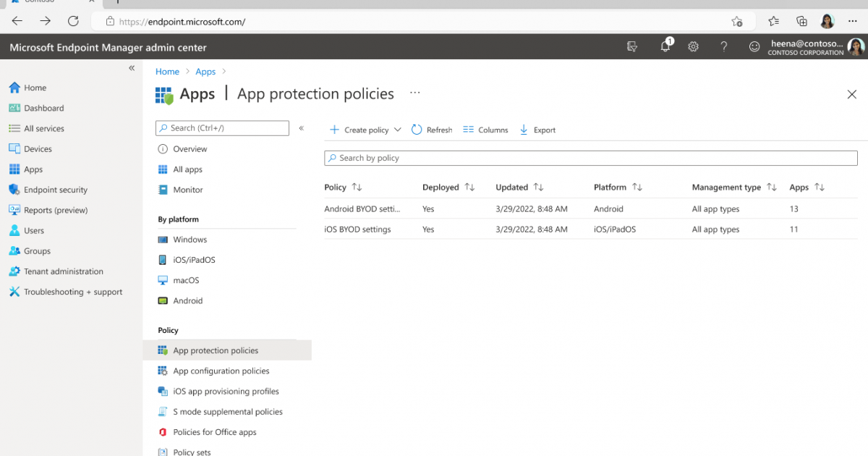Open the settings gear in header
Image resolution: width=868 pixels, height=456 pixels.
tap(693, 47)
